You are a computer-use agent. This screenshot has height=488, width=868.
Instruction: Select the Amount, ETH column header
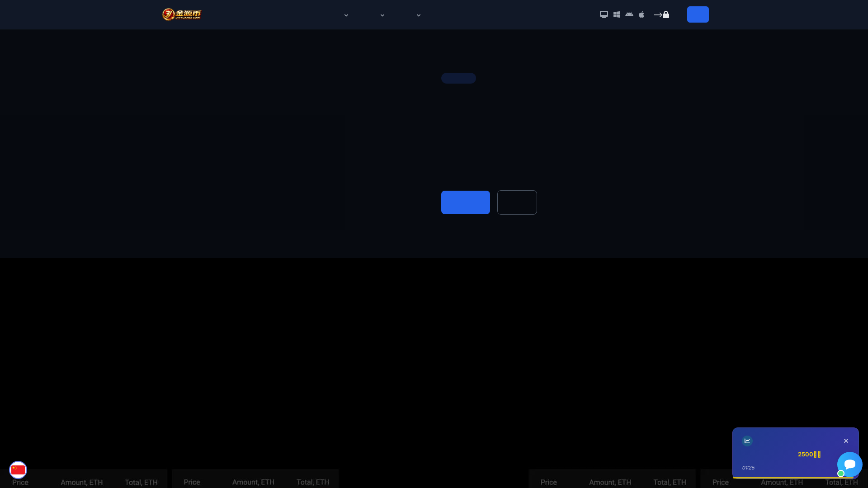pos(81,482)
